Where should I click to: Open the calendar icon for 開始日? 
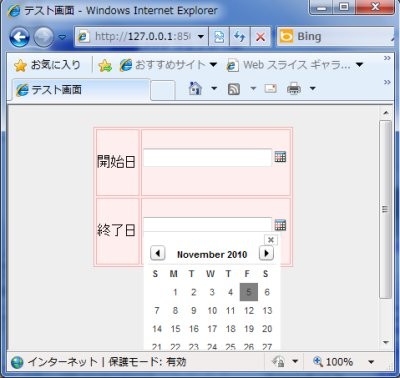pyautogui.click(x=280, y=156)
